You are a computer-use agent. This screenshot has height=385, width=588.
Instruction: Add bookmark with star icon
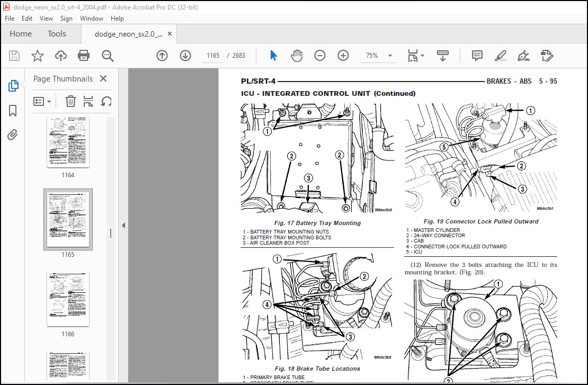[38, 56]
